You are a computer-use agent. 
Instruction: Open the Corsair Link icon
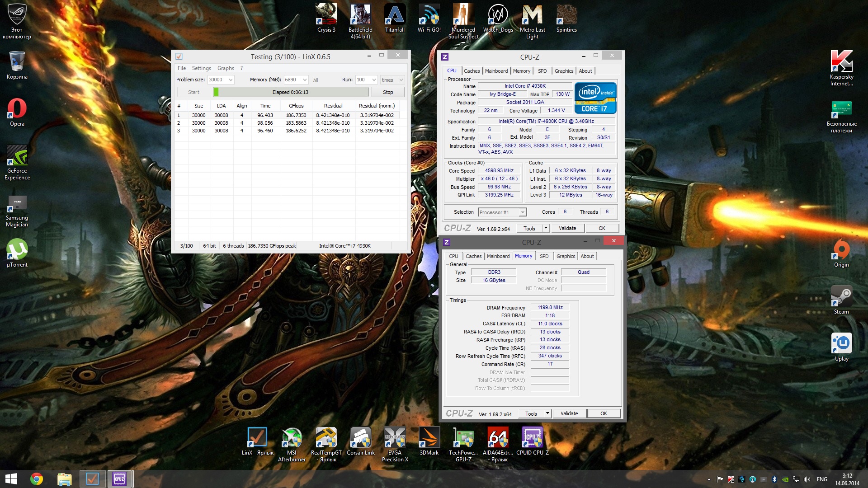[x=360, y=441]
